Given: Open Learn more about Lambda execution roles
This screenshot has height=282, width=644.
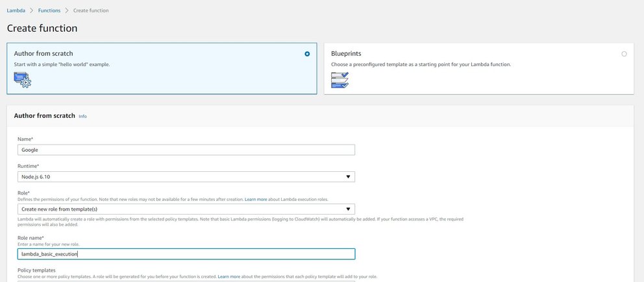Looking at the screenshot, I should pyautogui.click(x=255, y=199).
